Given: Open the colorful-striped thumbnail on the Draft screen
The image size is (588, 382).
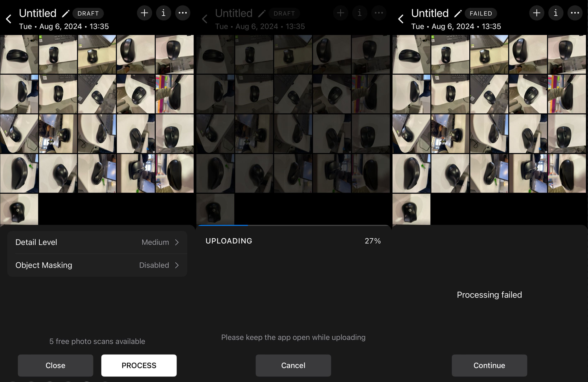Looking at the screenshot, I should pos(175,94).
